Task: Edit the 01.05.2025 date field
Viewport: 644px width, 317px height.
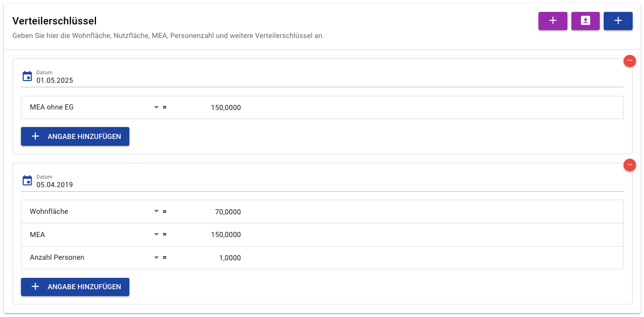Action: (330, 77)
